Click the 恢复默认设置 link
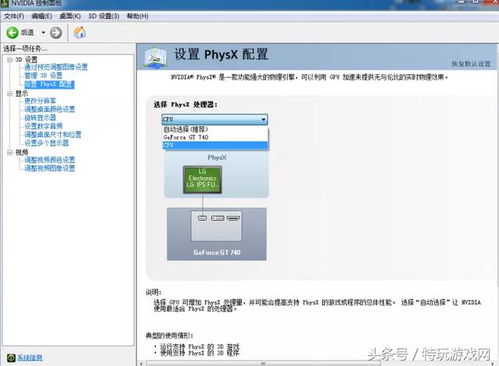Viewport: 499px width, 366px height. (x=471, y=64)
